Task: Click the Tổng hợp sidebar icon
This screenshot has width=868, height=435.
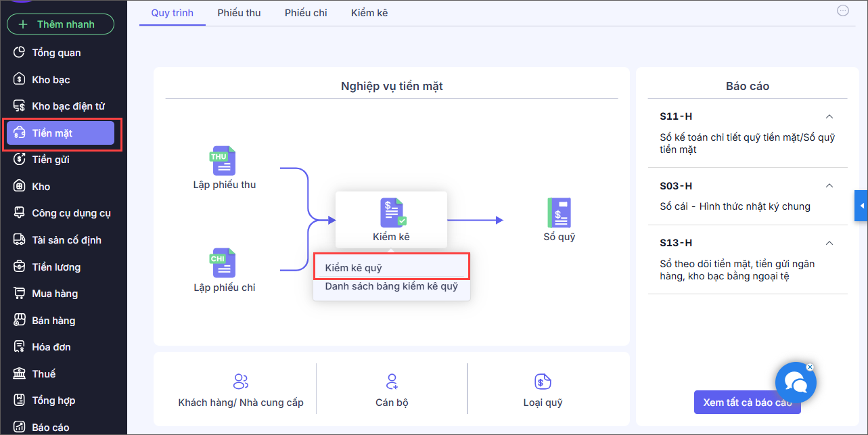Action: 20,400
